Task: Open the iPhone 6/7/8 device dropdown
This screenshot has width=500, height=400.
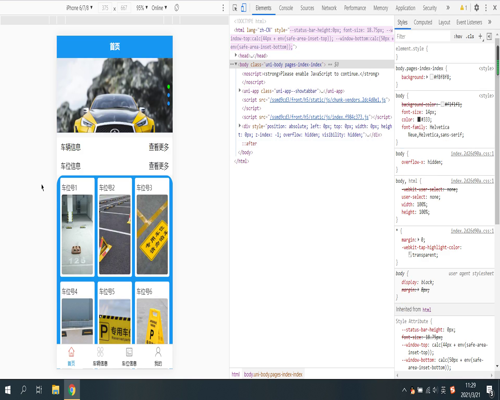Action: click(x=79, y=8)
